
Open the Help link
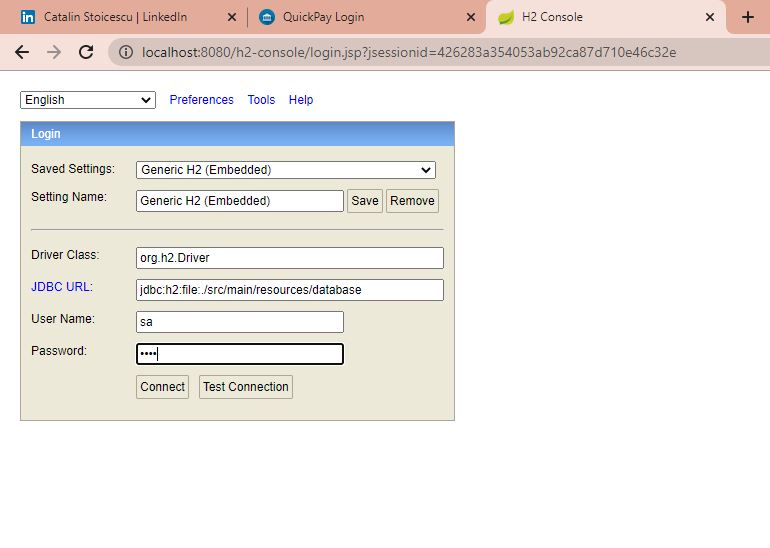[301, 100]
